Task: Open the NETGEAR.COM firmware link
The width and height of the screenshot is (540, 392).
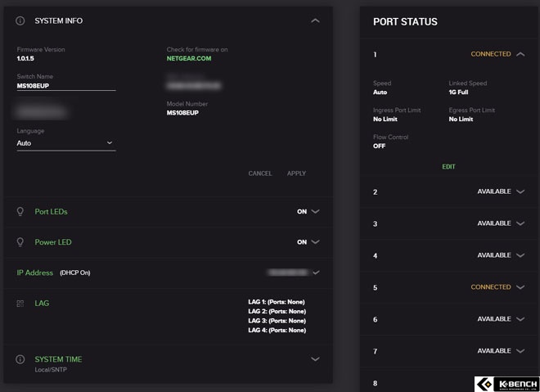Action: click(x=189, y=59)
